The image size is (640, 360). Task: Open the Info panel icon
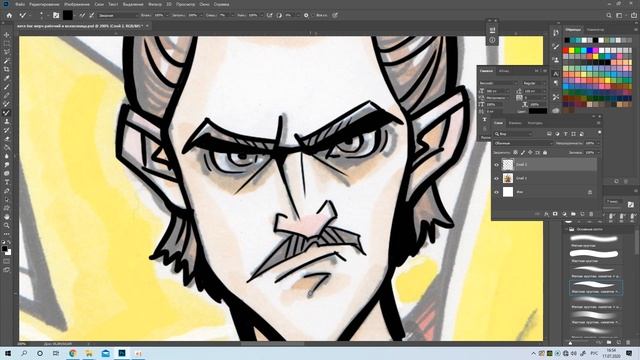[x=492, y=40]
